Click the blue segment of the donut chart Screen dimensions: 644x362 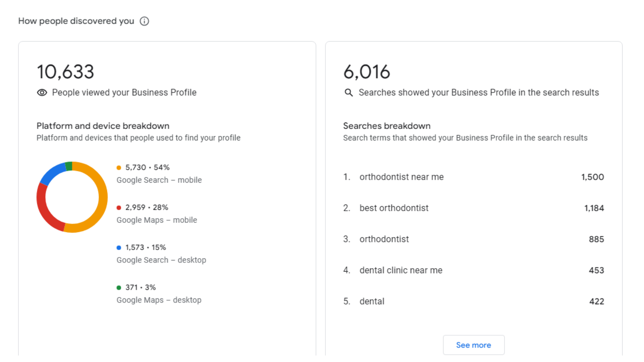click(x=52, y=173)
